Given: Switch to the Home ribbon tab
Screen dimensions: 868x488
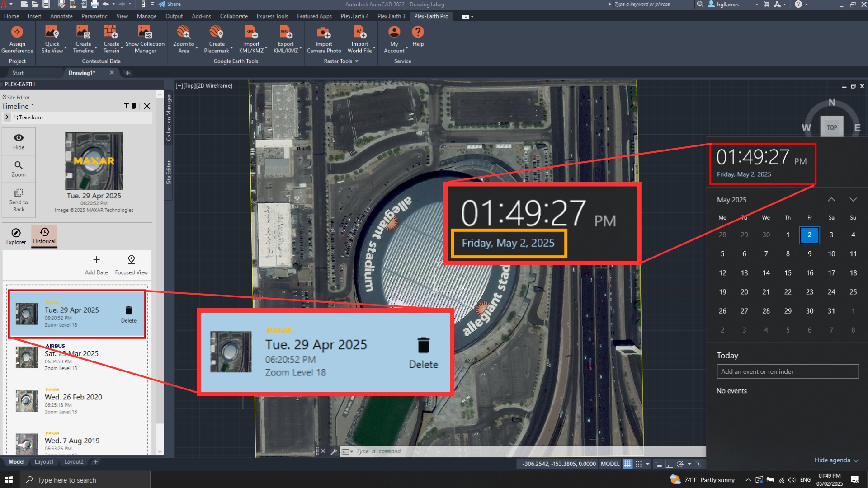Looking at the screenshot, I should [11, 16].
